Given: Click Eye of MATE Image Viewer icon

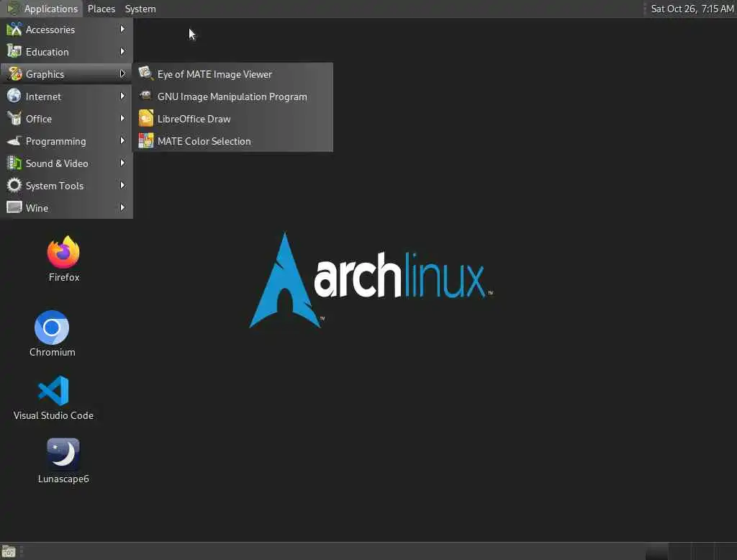Looking at the screenshot, I should [x=145, y=73].
